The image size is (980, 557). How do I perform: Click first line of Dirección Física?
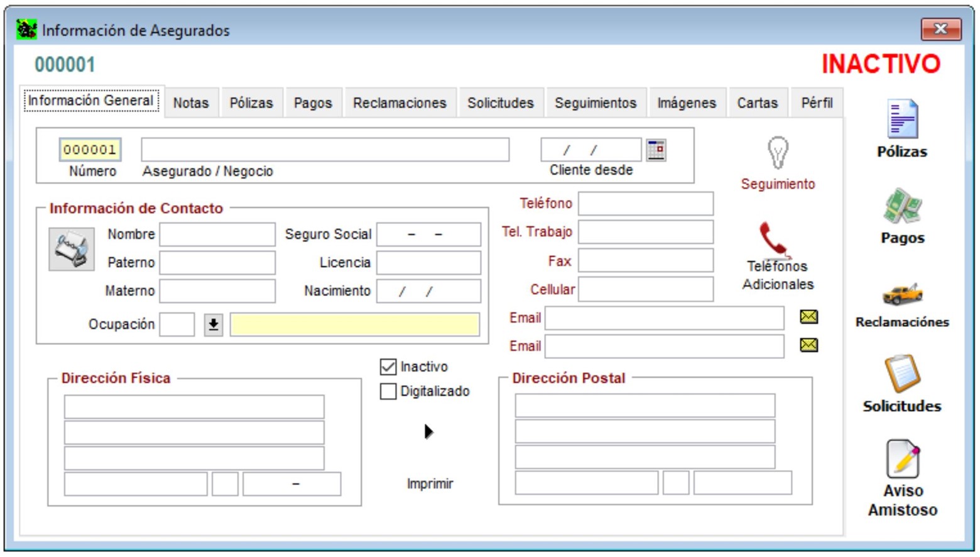coord(194,407)
